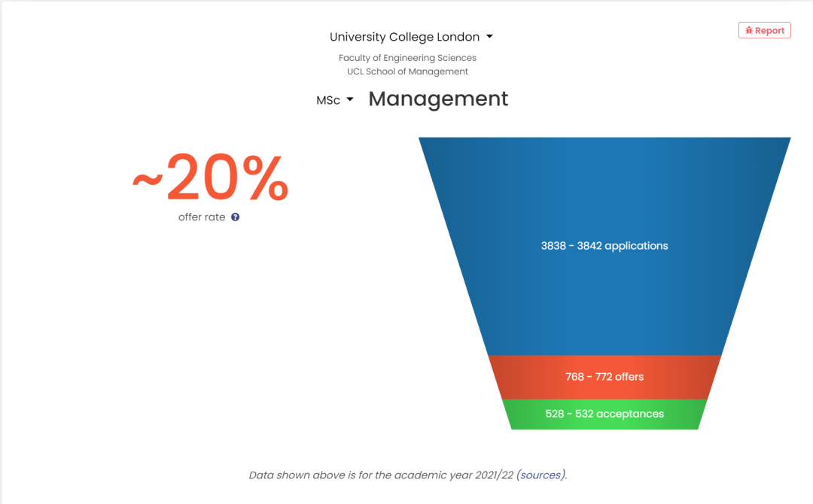Click the Report button text
The image size is (813, 504).
769,31
